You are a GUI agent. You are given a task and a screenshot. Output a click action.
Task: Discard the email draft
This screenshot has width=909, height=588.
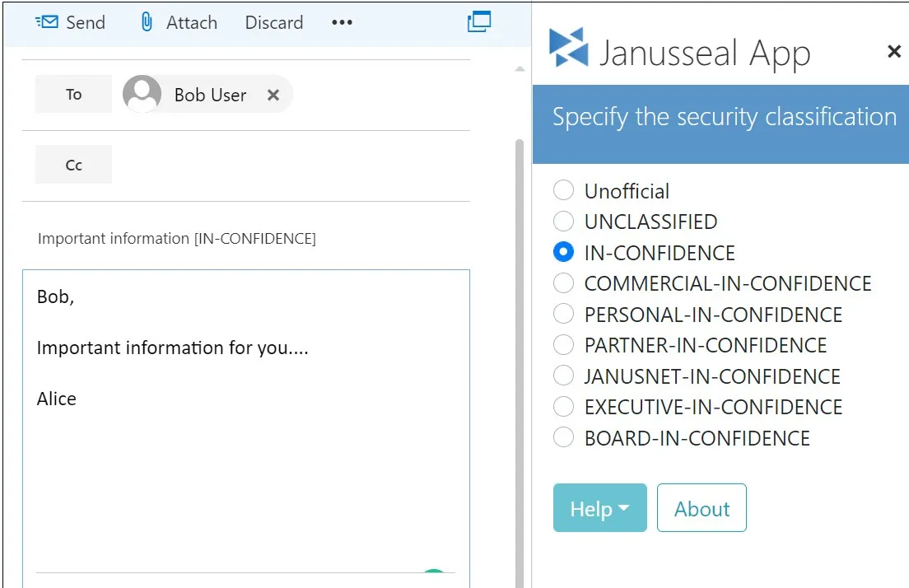[x=273, y=22]
